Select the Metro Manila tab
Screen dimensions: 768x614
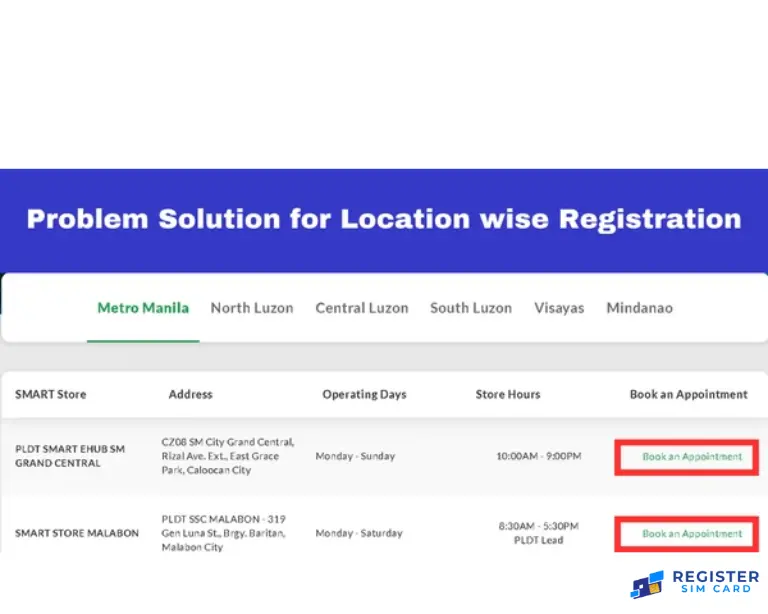(x=143, y=308)
